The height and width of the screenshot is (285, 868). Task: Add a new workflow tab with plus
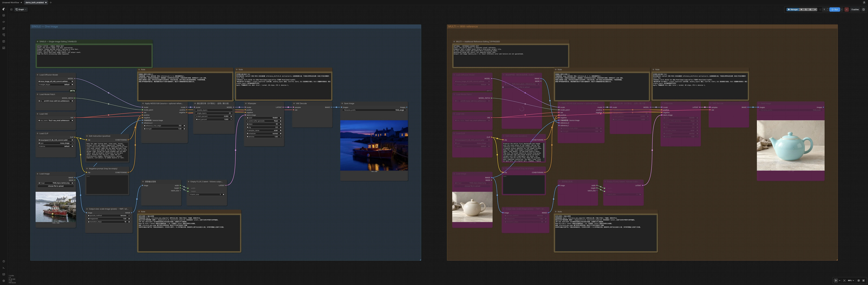(51, 2)
